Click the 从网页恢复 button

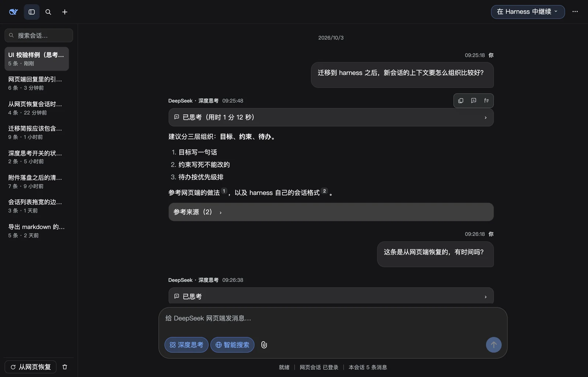(x=31, y=367)
